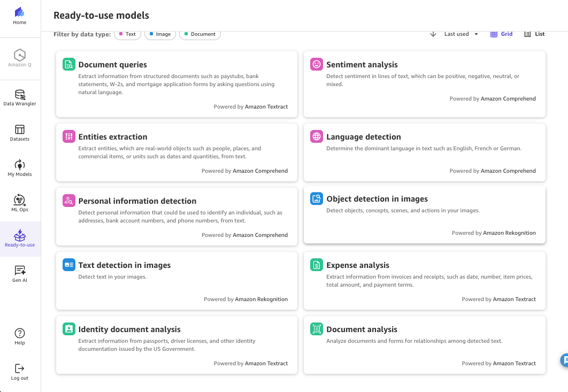
Task: Go to the Home page logo
Action: point(20,16)
